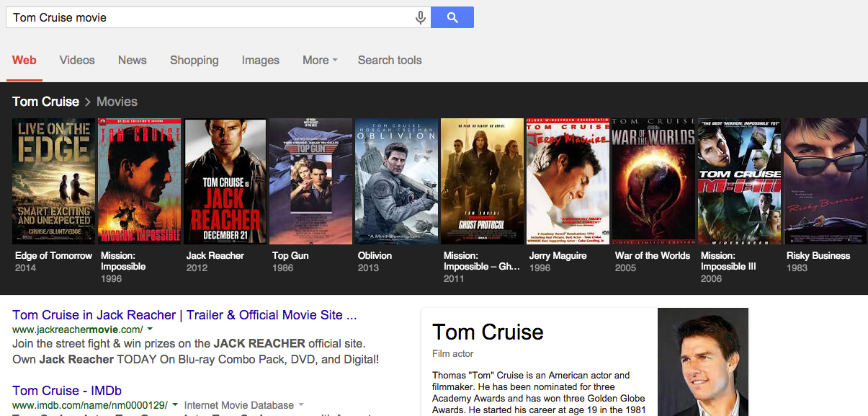Click the 'Tom Cruise' knowledge panel heading
Viewport: 868px width, 416px height.
pos(488,332)
